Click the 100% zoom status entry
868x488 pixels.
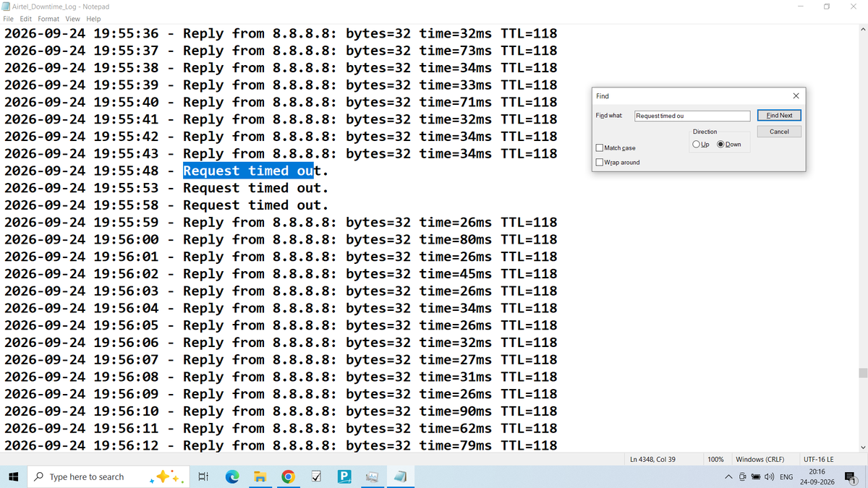(x=715, y=459)
